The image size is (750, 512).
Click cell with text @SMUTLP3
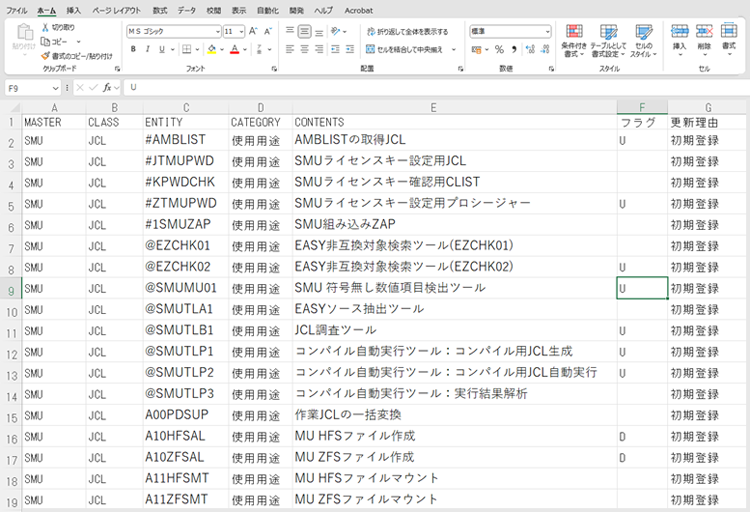[x=186, y=394]
